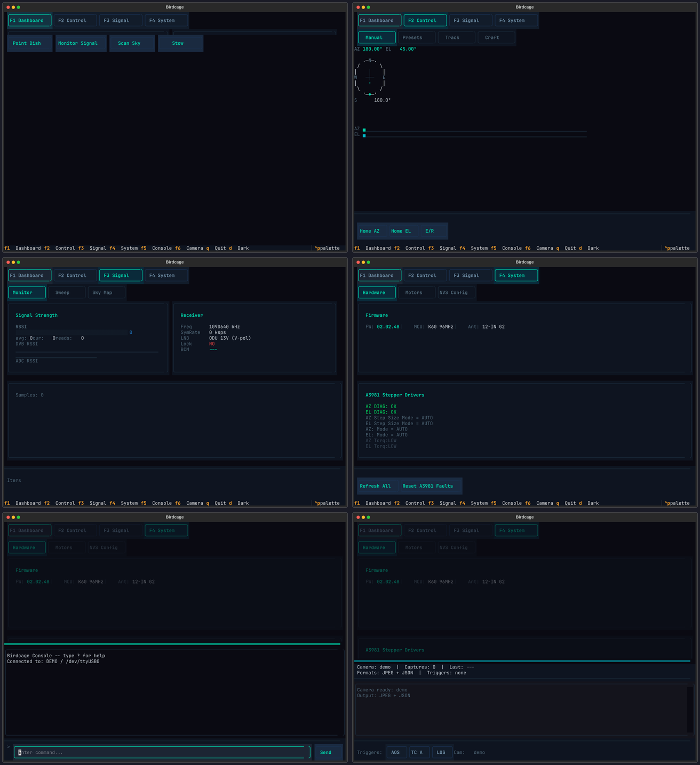Screen dimensions: 700x765
Task: Click the console Send button
Action: pyautogui.click(x=325, y=752)
